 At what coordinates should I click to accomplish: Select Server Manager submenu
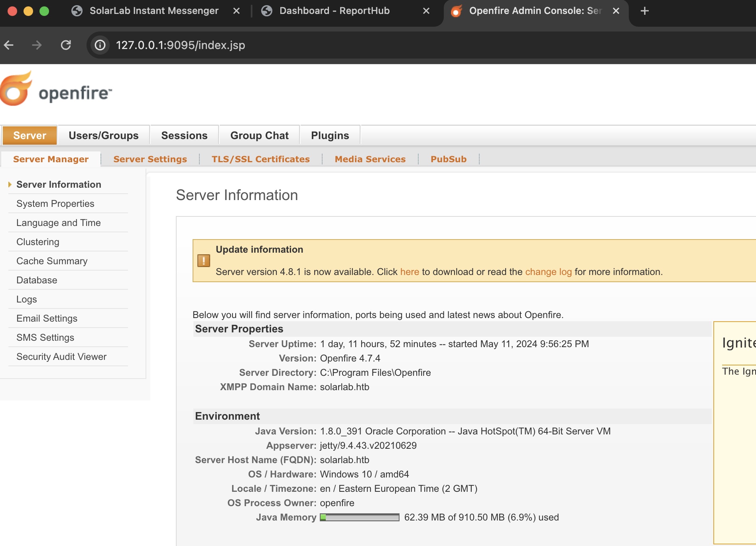[x=51, y=159]
